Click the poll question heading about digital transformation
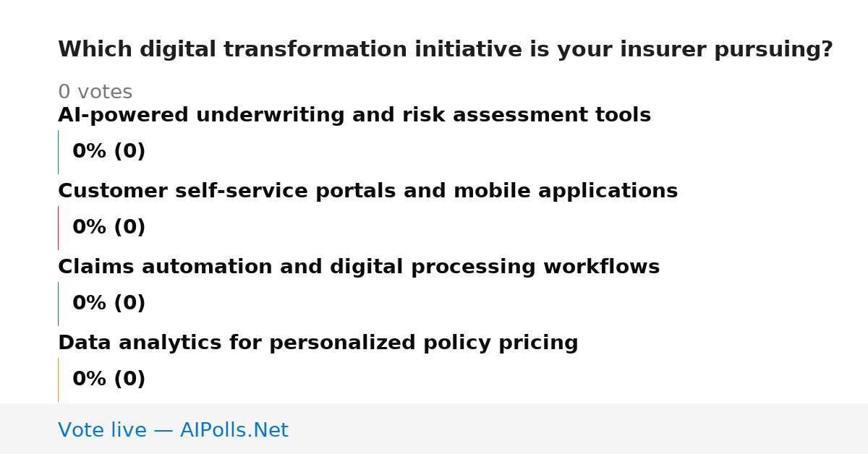Image resolution: width=868 pixels, height=454 pixels. tap(446, 50)
